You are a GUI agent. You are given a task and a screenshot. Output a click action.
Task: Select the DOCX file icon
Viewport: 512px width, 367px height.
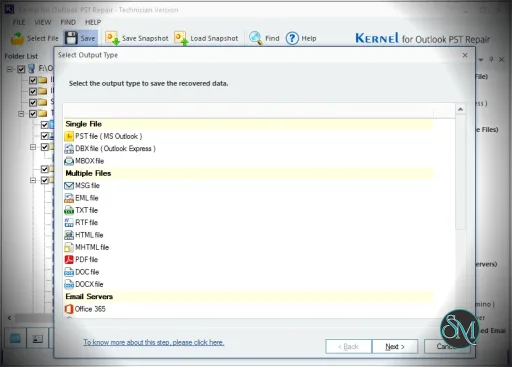tap(69, 284)
